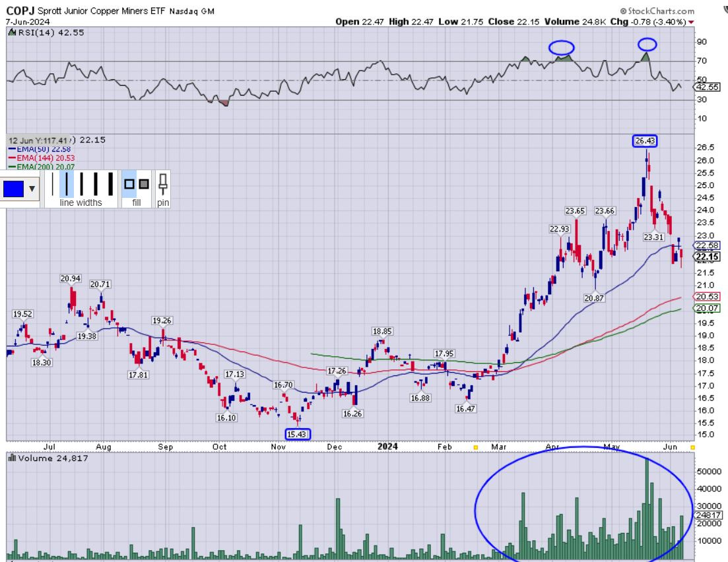Select the thickest line width option
728x562 pixels.
coord(110,184)
